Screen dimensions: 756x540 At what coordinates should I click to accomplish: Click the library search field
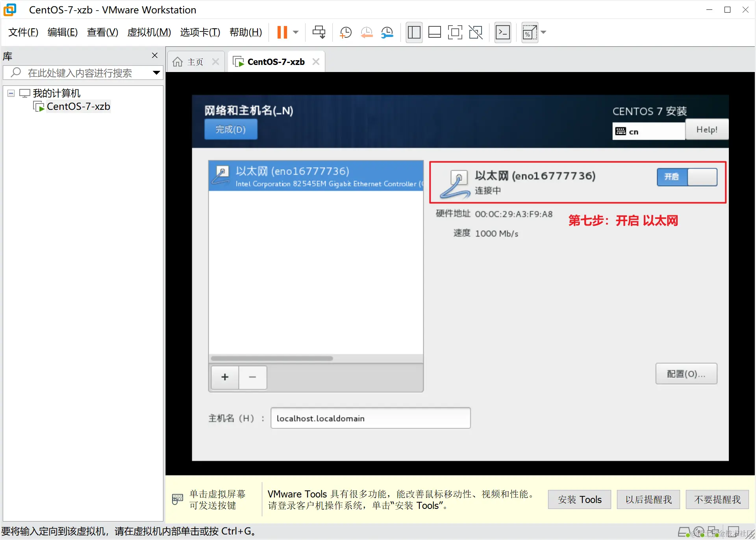[x=83, y=73]
